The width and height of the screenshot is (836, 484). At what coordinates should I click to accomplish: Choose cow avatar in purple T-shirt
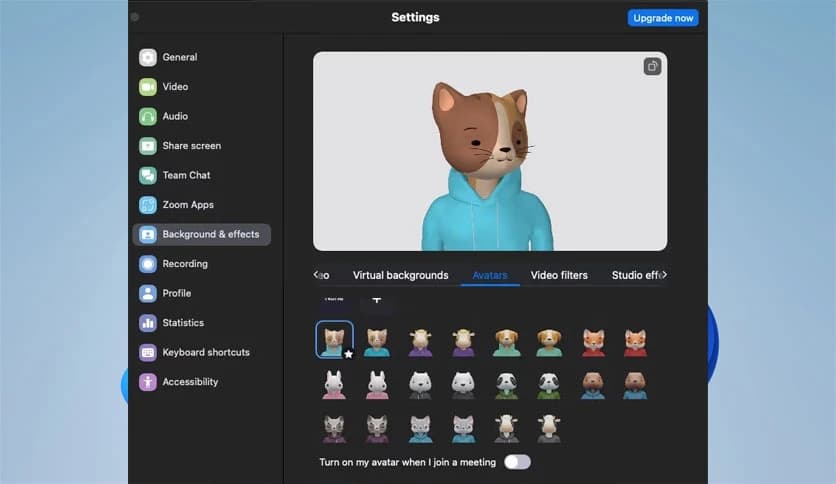pos(463,342)
